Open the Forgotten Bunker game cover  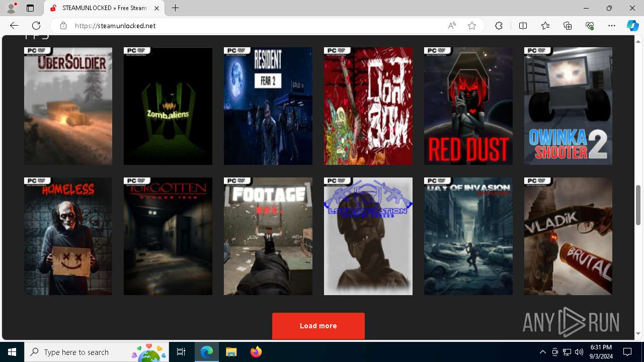tap(168, 236)
